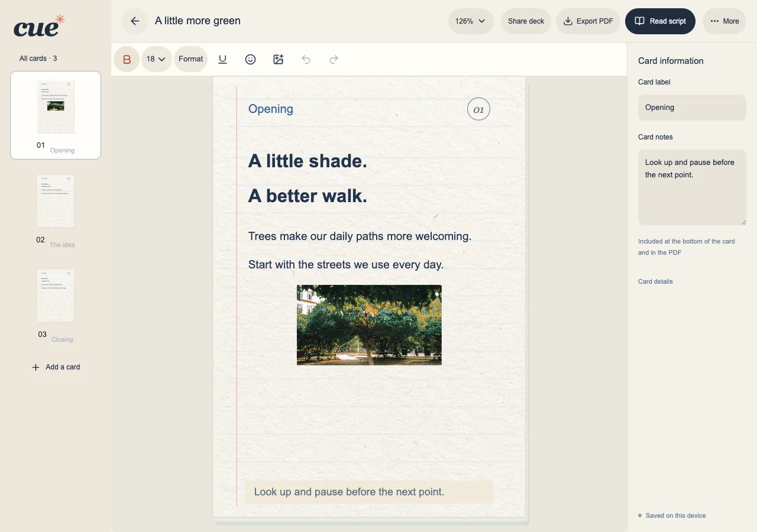Open the More options menu

coord(724,21)
